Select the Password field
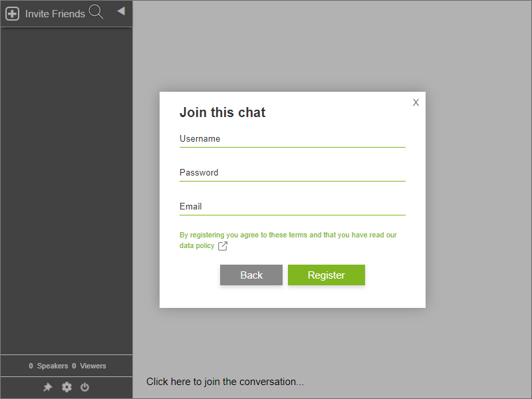This screenshot has width=532, height=399. pyautogui.click(x=293, y=175)
